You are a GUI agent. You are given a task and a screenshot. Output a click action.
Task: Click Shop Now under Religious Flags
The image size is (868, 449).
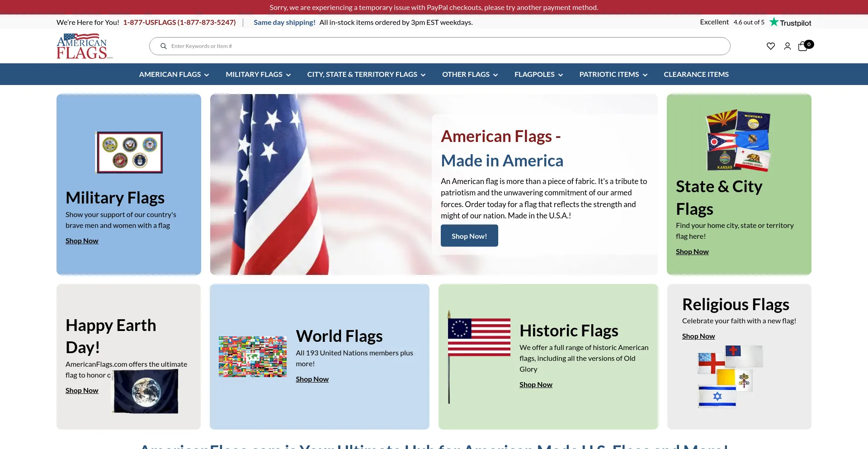(x=698, y=336)
